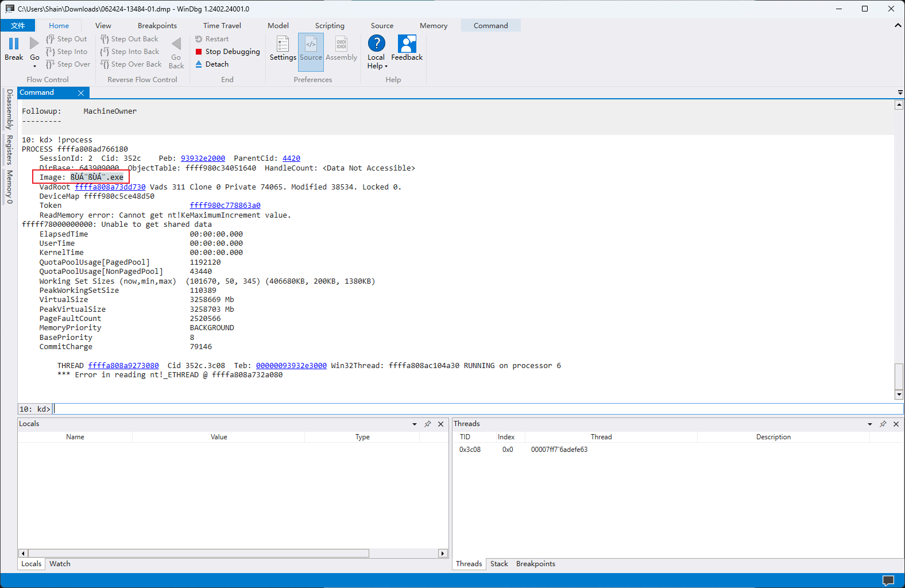Open debugger Settings

coord(283,49)
